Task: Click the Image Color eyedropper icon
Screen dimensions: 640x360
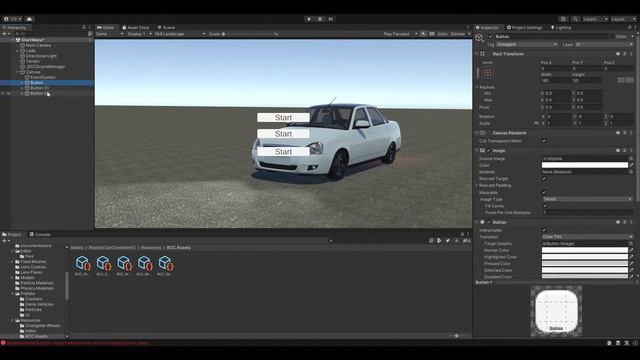Action: pos(631,165)
